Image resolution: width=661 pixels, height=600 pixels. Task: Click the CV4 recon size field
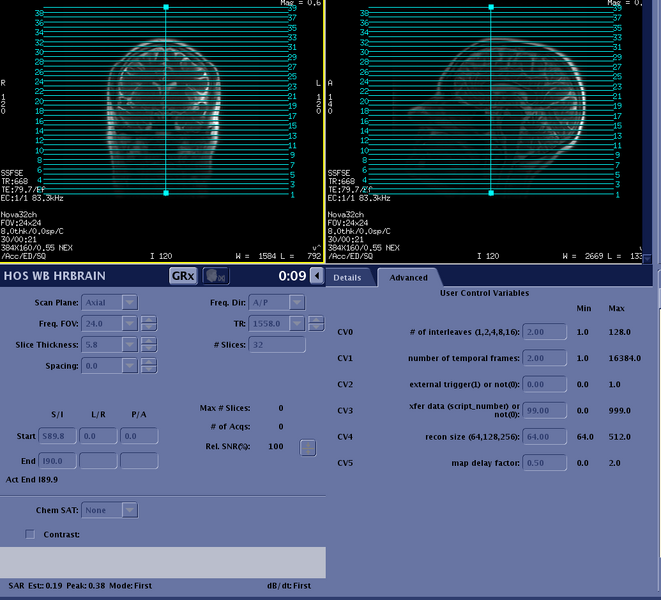point(544,436)
